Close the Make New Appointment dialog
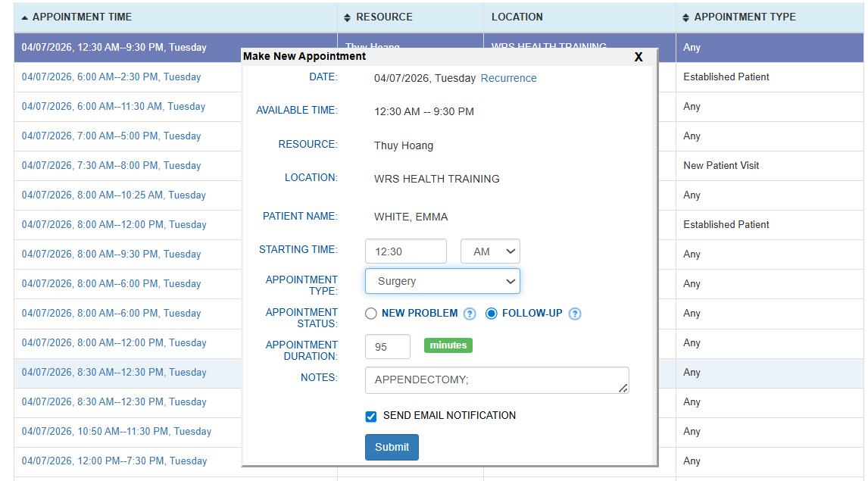The width and height of the screenshot is (868, 481). pyautogui.click(x=639, y=57)
